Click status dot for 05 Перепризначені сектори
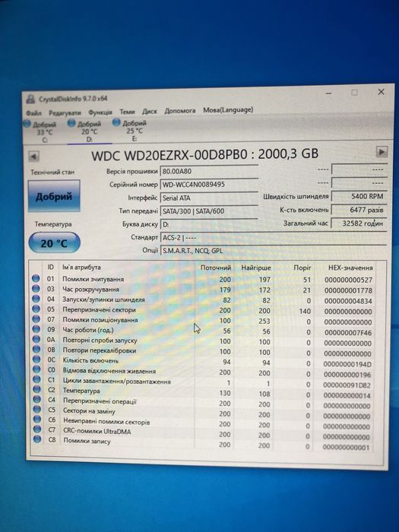 36,309
